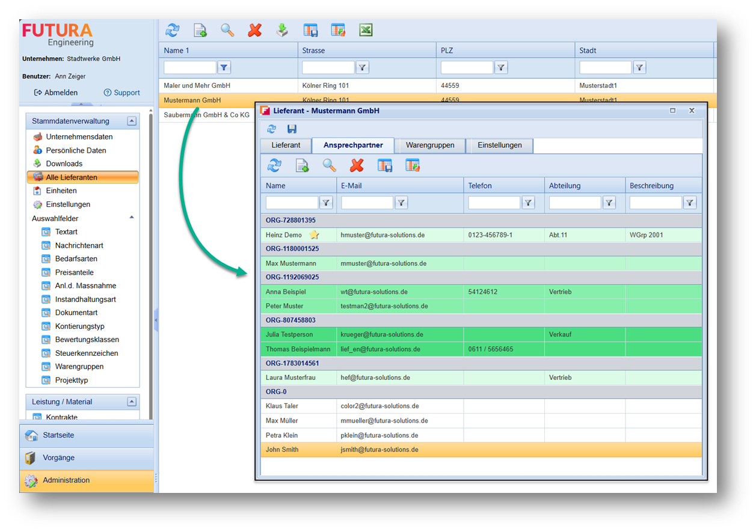
Task: Add new contact in Ansprechpartner toolbar
Action: (302, 165)
